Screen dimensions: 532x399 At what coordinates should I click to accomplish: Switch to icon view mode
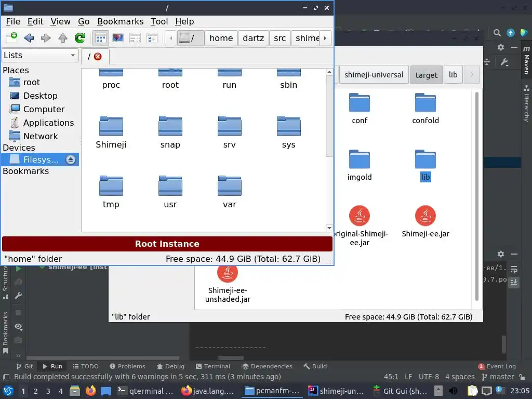(x=100, y=38)
